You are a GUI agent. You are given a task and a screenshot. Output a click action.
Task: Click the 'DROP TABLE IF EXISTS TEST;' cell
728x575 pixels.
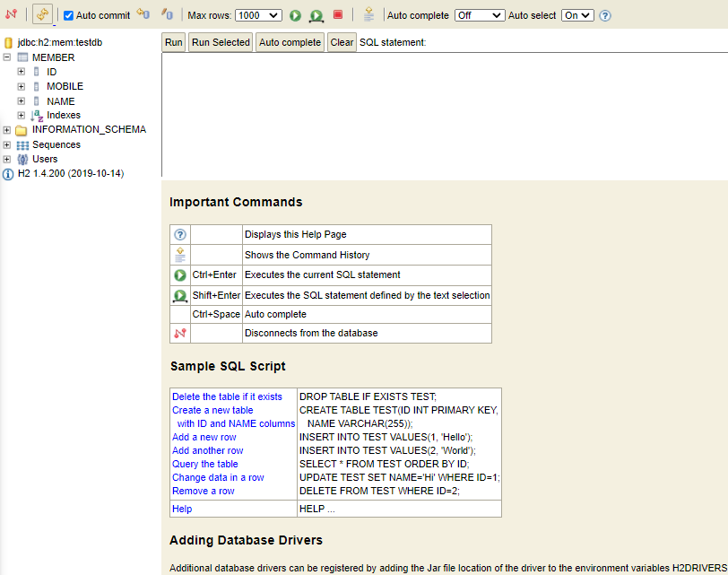pyautogui.click(x=368, y=396)
